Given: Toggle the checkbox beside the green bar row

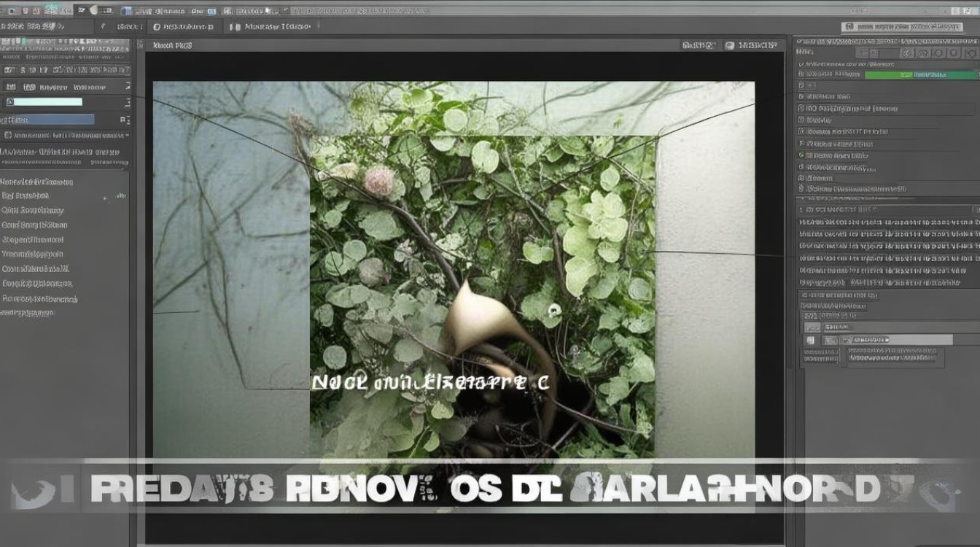Looking at the screenshot, I should 801,74.
